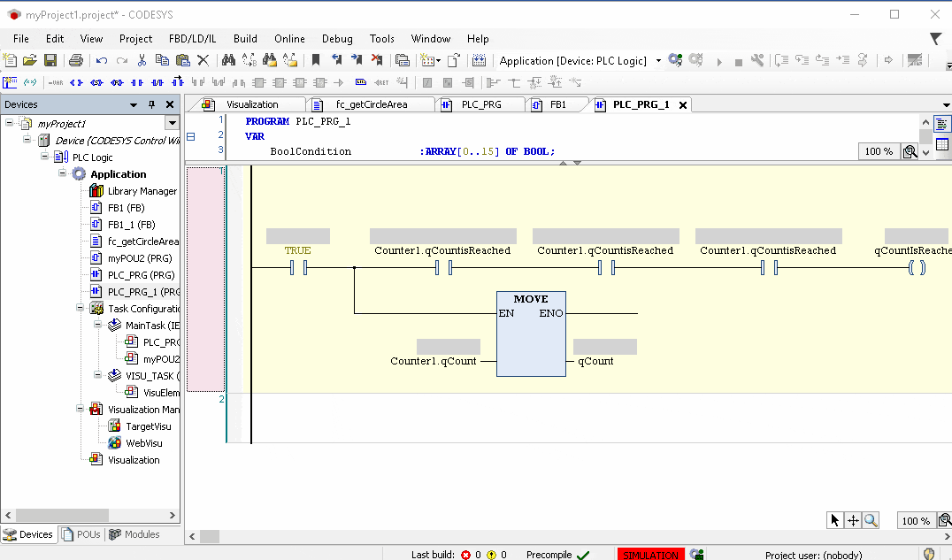Set editor zoom using the 100% control
Screen dimensions: 952x560
pyautogui.click(x=915, y=520)
